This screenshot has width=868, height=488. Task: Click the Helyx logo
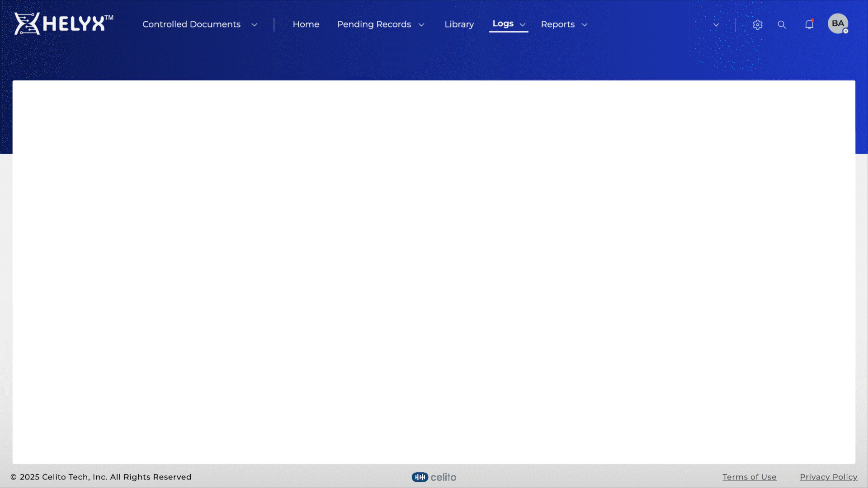[x=63, y=23]
